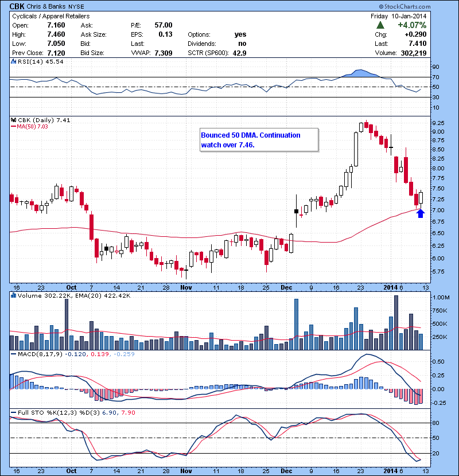Image resolution: width=459 pixels, height=476 pixels.
Task: Click the RSI(14) 45.54 label
Action: point(40,61)
